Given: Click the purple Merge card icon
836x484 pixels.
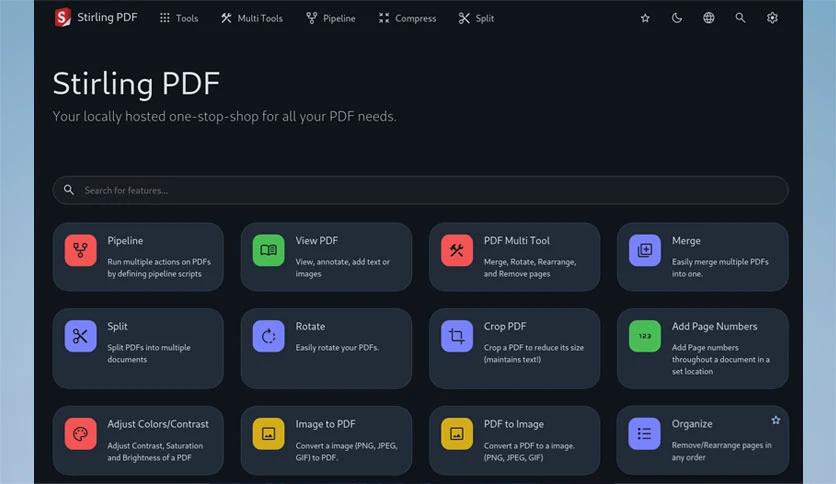Looking at the screenshot, I should click(x=645, y=250).
